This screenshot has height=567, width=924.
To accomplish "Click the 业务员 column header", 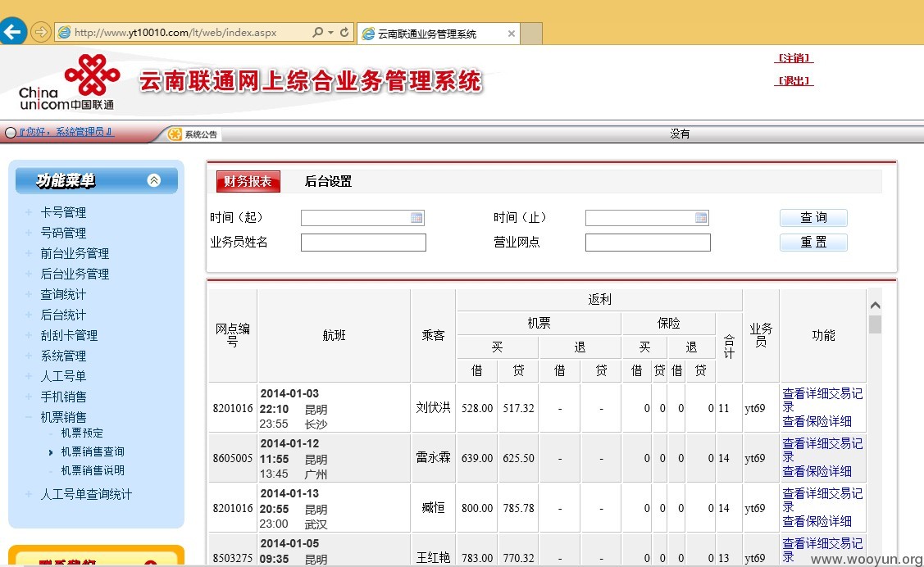I will click(761, 335).
